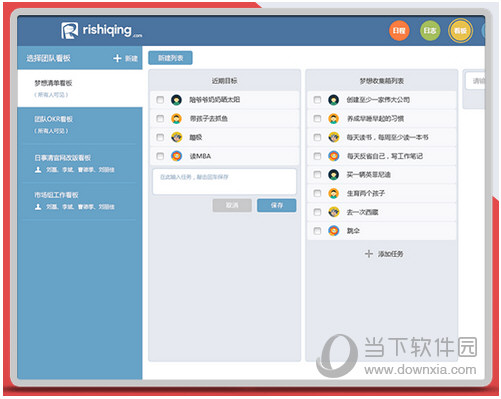Click the member icon under 市场组工作看板

[x=38, y=207]
